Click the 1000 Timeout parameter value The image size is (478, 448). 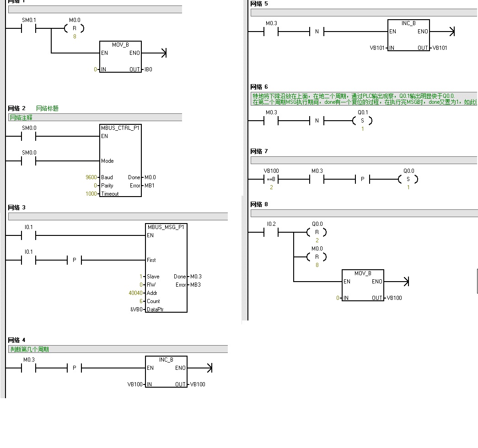click(x=91, y=194)
